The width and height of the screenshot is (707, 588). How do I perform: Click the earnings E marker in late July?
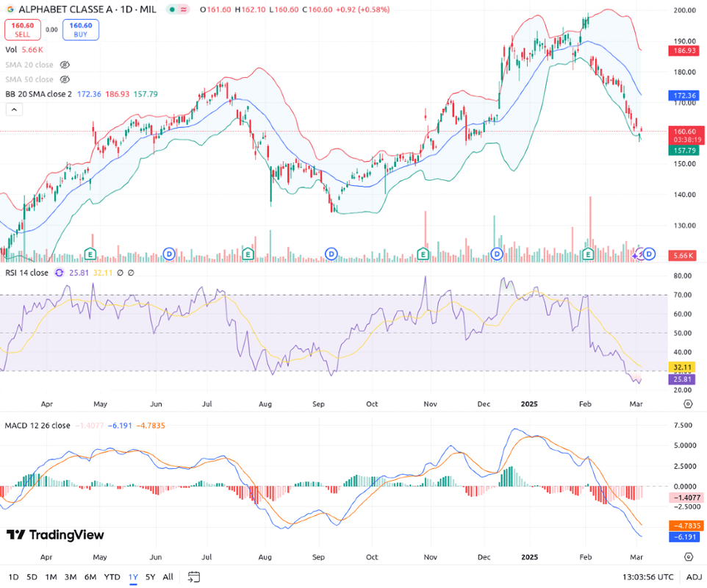[x=248, y=254]
